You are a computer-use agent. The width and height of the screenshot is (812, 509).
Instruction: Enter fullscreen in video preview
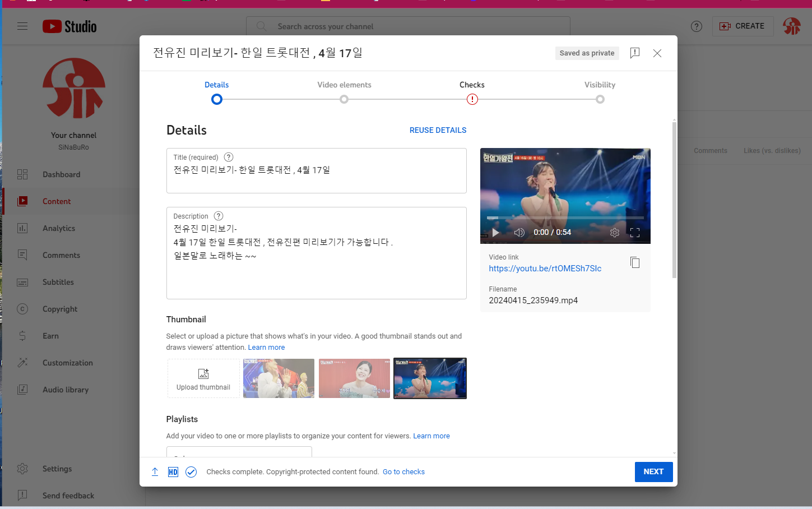click(x=634, y=233)
